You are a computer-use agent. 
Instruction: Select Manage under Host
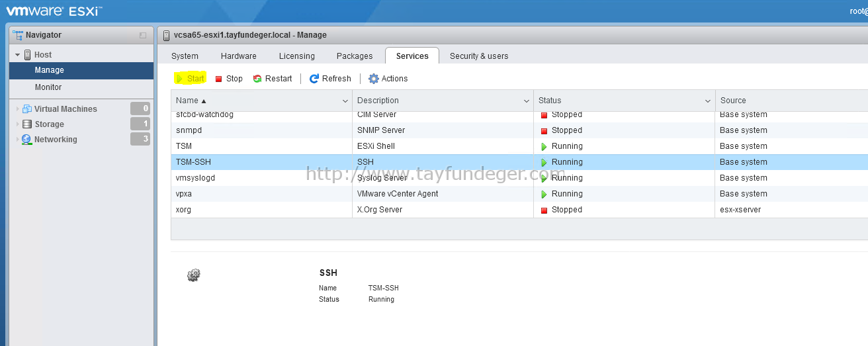81,70
